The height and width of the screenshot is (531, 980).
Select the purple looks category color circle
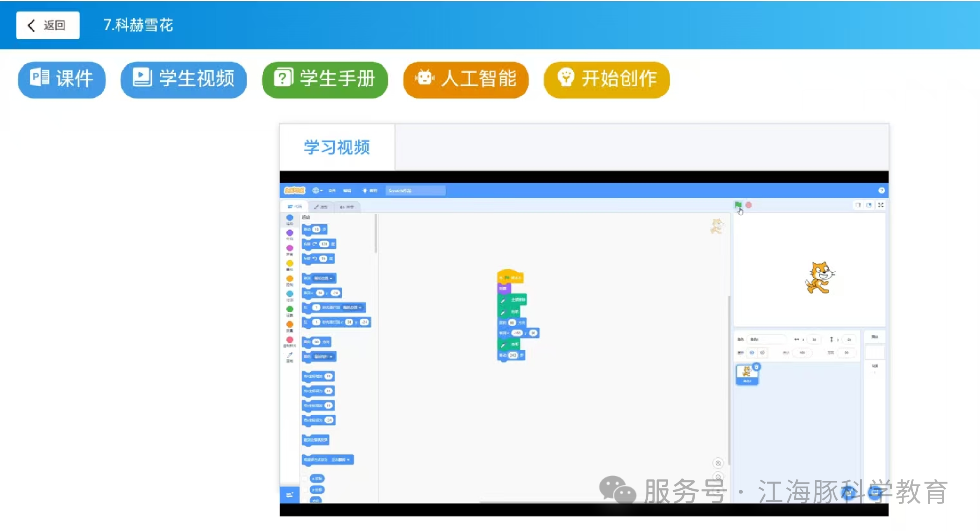point(289,233)
